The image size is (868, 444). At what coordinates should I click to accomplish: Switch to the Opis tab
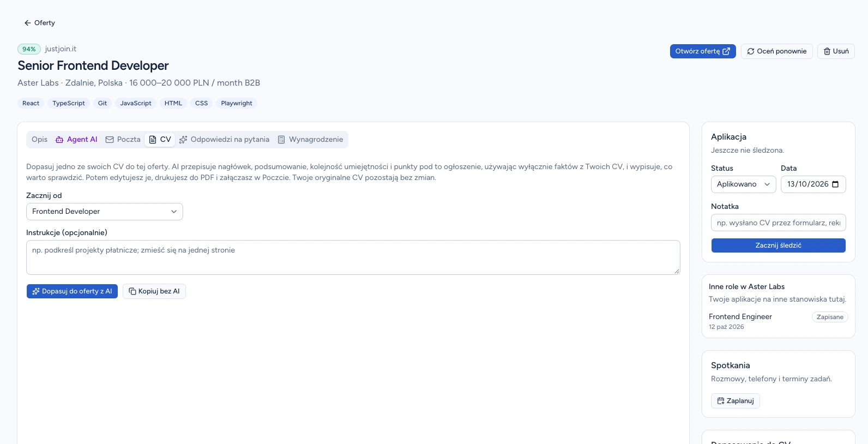(x=39, y=140)
